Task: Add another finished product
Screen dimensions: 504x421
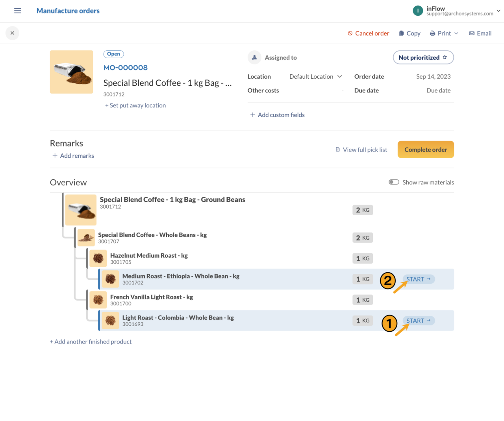Action: (91, 342)
